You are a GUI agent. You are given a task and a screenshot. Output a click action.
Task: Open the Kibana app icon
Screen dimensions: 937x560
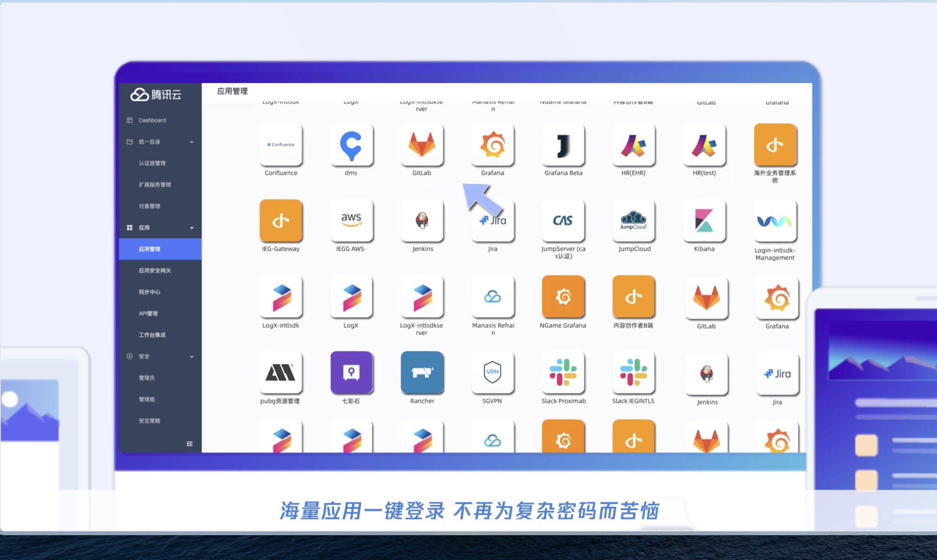(x=704, y=221)
